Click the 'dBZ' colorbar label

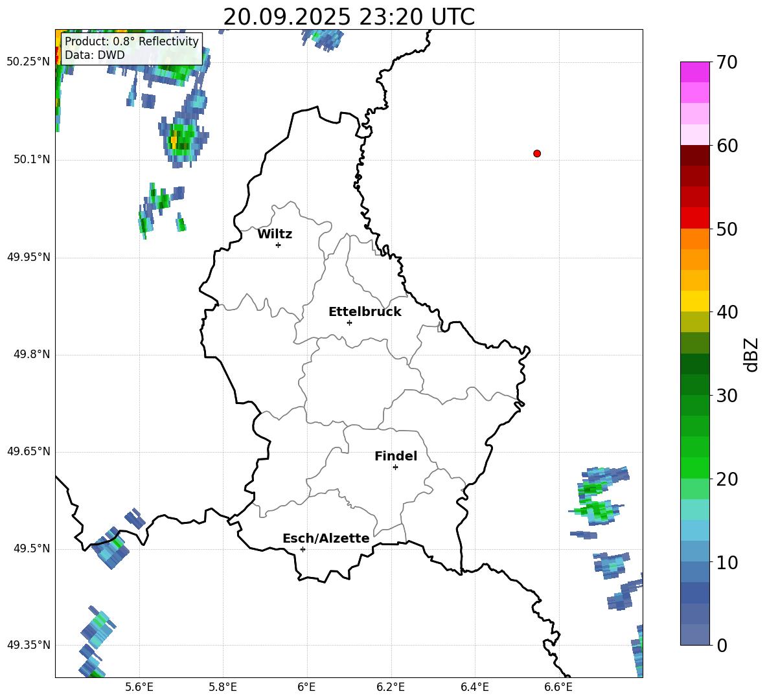(752, 355)
